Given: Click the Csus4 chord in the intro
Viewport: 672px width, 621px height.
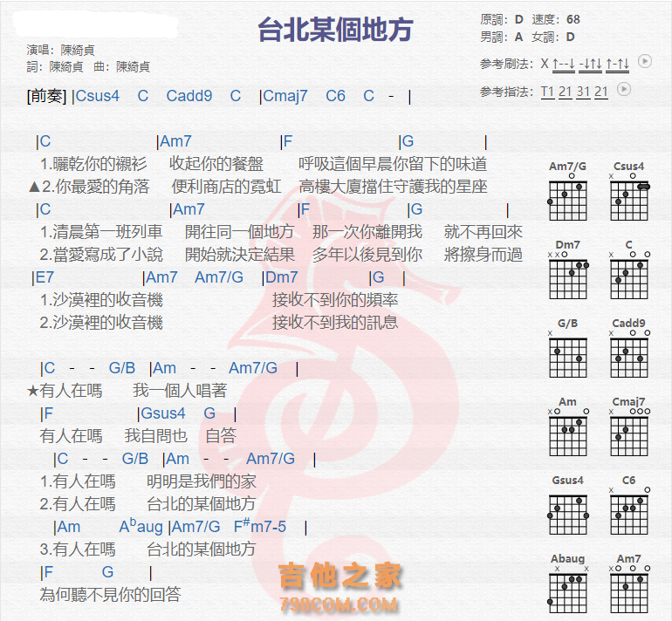Looking at the screenshot, I should click(x=97, y=96).
